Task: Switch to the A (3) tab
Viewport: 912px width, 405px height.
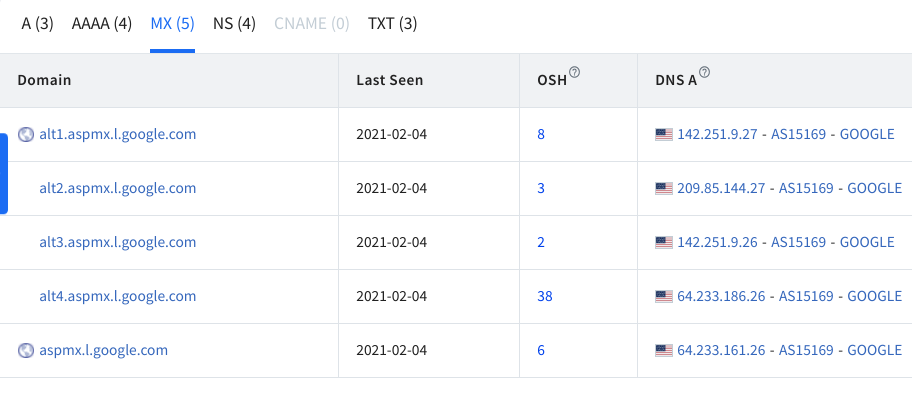Action: (x=37, y=24)
